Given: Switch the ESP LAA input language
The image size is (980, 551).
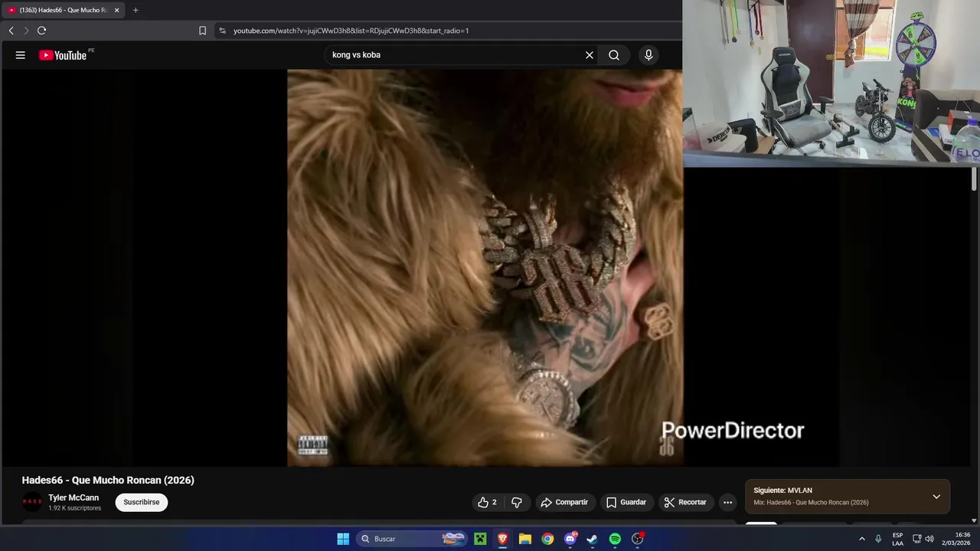Looking at the screenshot, I should tap(897, 539).
